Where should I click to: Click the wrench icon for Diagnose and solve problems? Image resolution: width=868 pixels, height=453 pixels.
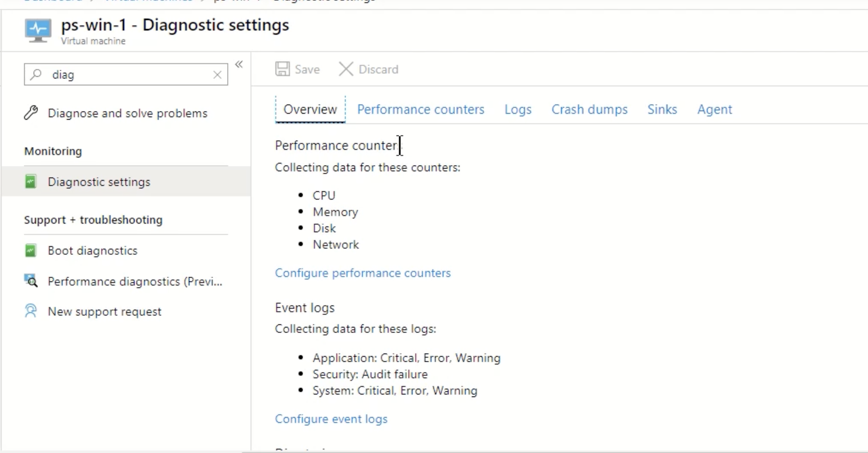[x=31, y=113]
